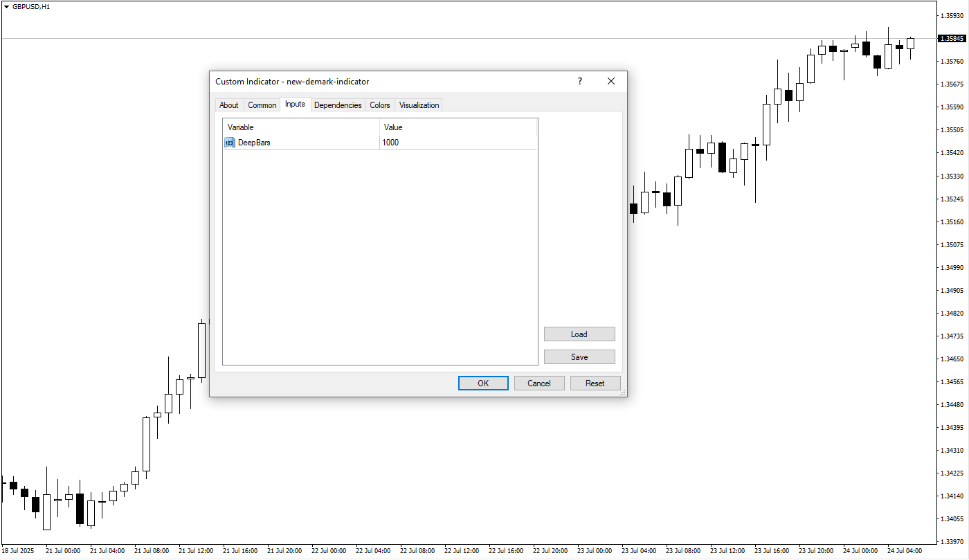This screenshot has width=969, height=560.
Task: Click the Save button
Action: click(579, 357)
